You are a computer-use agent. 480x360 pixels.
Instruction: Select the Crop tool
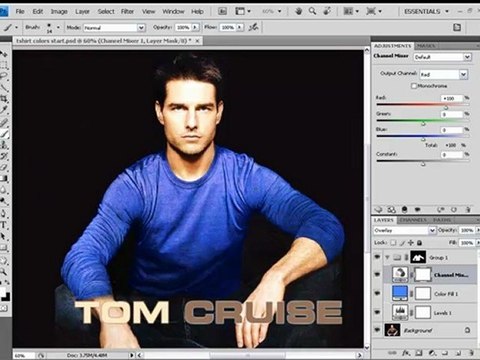click(4, 98)
